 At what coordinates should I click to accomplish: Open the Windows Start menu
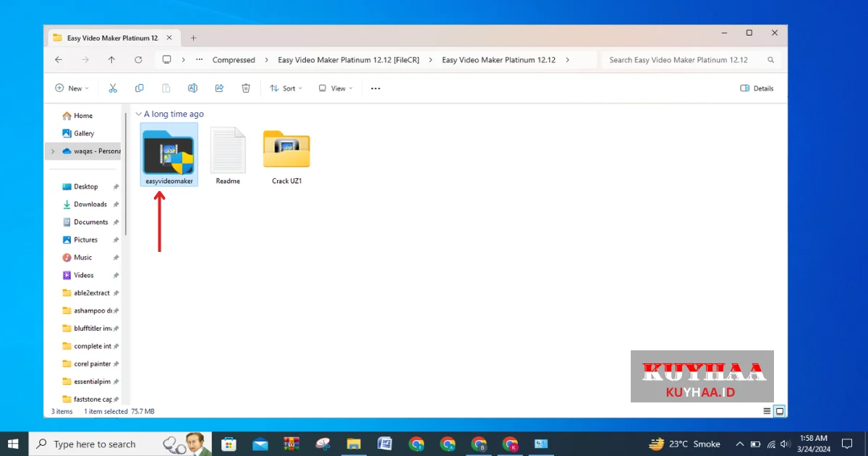[14, 444]
